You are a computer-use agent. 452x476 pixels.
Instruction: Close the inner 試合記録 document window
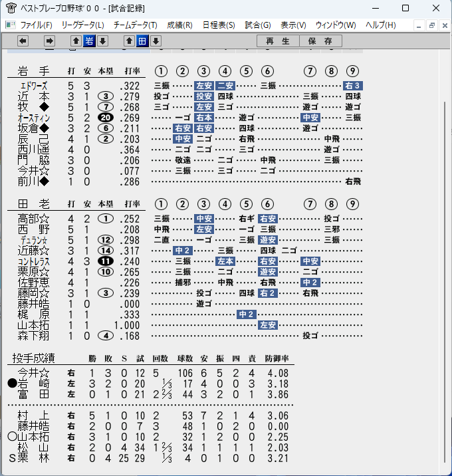(445, 25)
